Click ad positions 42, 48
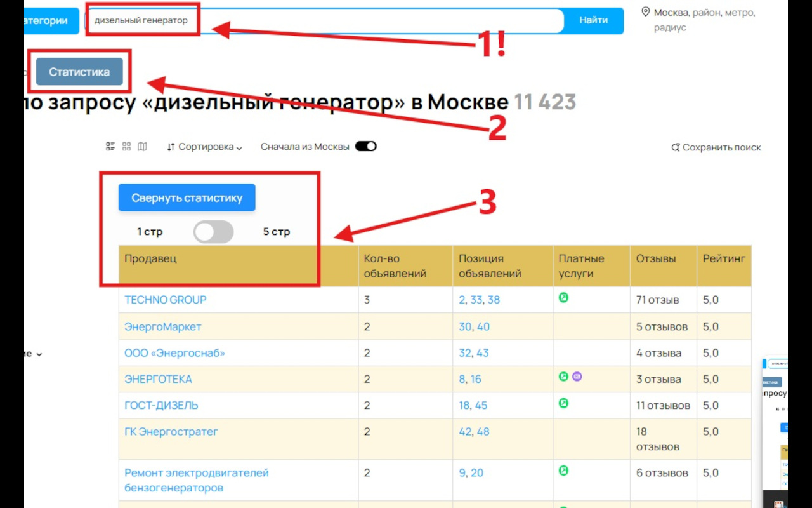The image size is (812, 508). (x=475, y=432)
